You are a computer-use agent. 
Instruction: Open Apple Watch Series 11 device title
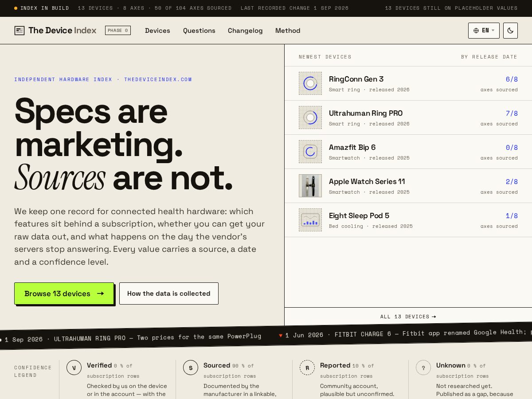click(x=367, y=182)
